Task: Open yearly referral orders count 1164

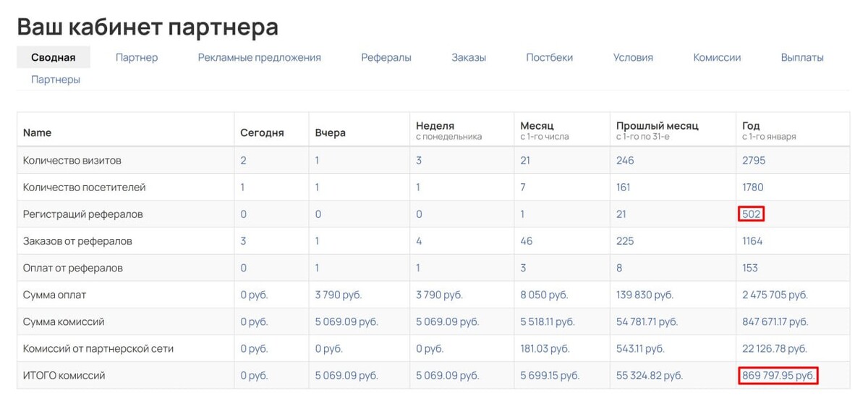Action: point(752,240)
